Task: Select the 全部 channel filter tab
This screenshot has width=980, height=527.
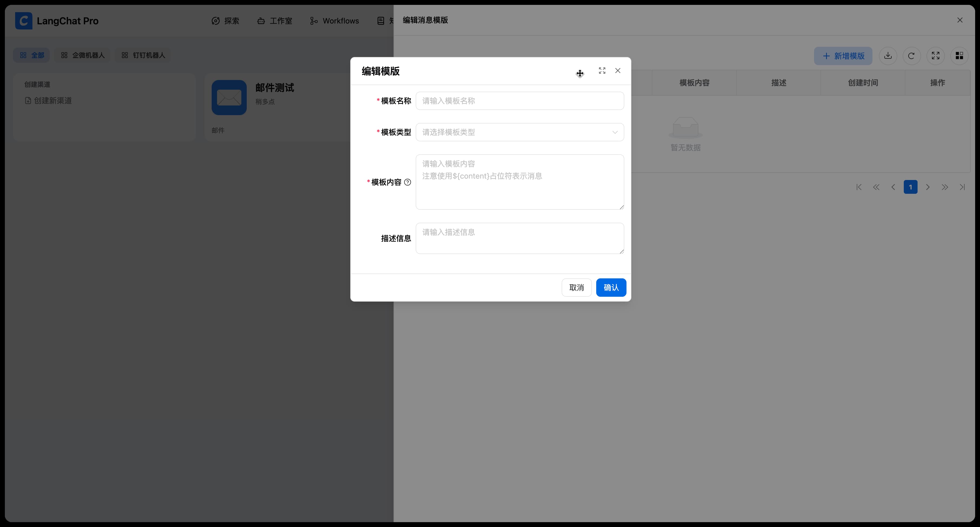Action: pos(32,55)
